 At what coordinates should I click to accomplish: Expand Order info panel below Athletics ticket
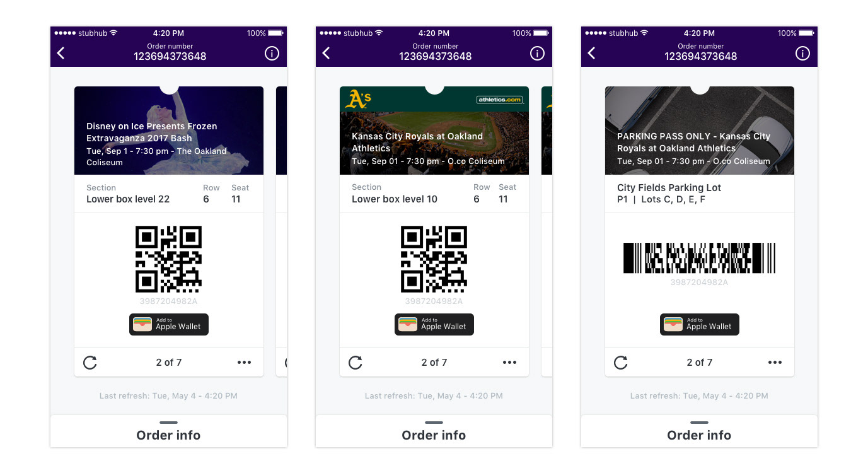[434, 431]
